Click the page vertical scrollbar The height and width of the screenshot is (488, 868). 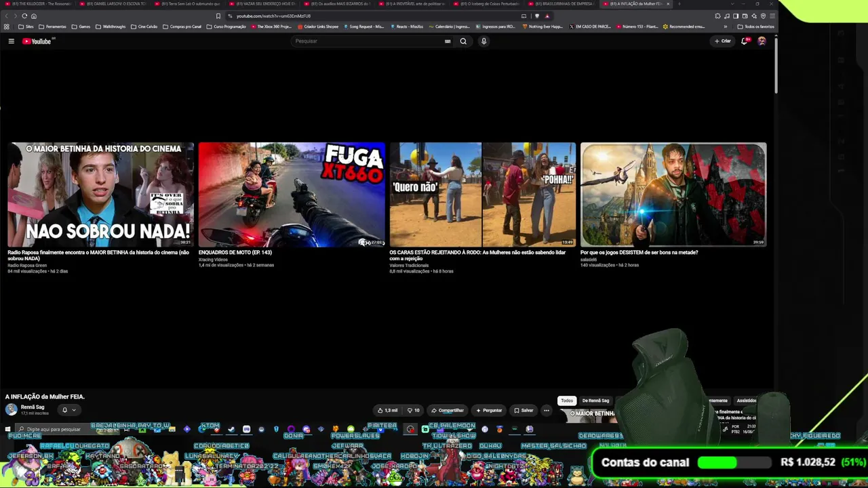tap(776, 64)
